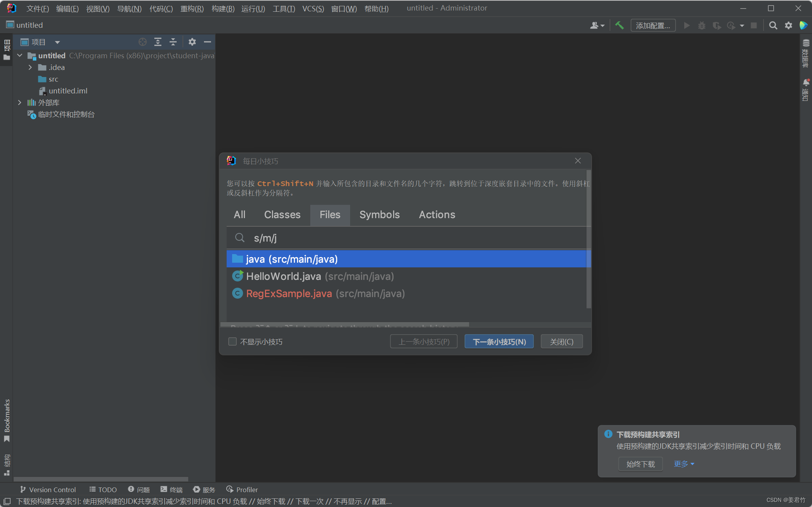
Task: Open the 更多 dropdown in notification
Action: (684, 464)
